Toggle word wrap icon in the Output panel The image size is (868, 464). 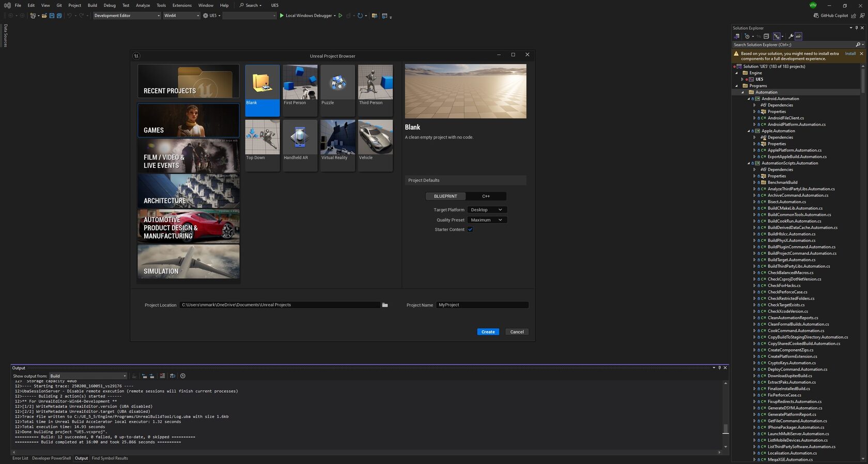pos(173,376)
